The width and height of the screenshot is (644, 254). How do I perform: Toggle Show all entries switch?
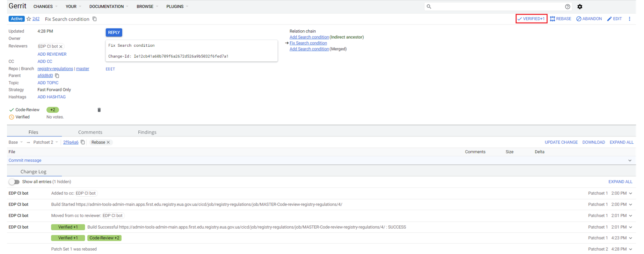[x=14, y=182]
